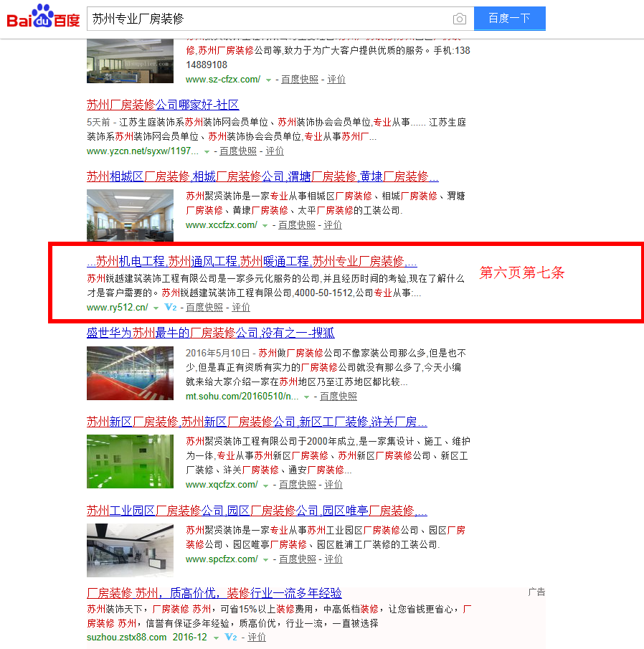Open 盛世华为苏州最牛的厂房装修公司 result
The image size is (644, 649).
coord(210,333)
